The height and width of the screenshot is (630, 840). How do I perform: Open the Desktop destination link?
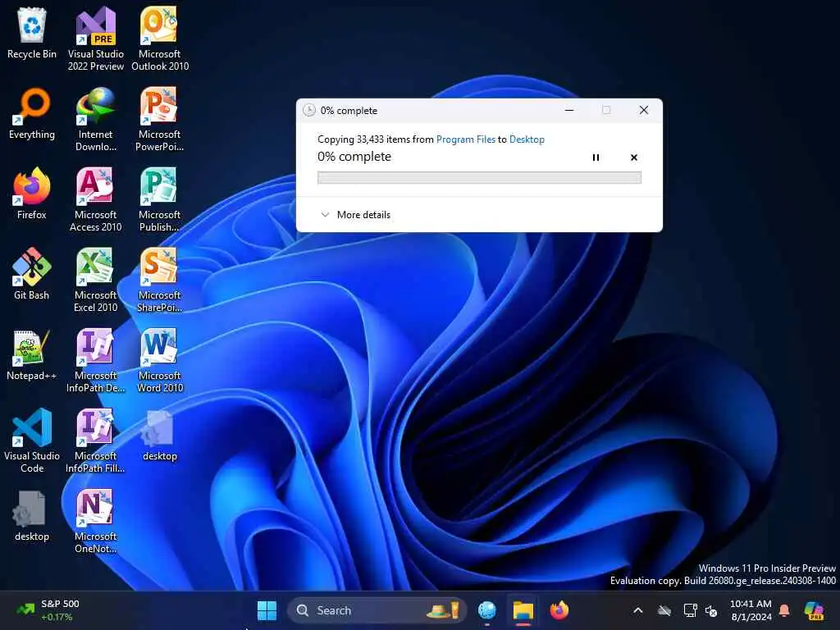(x=527, y=139)
